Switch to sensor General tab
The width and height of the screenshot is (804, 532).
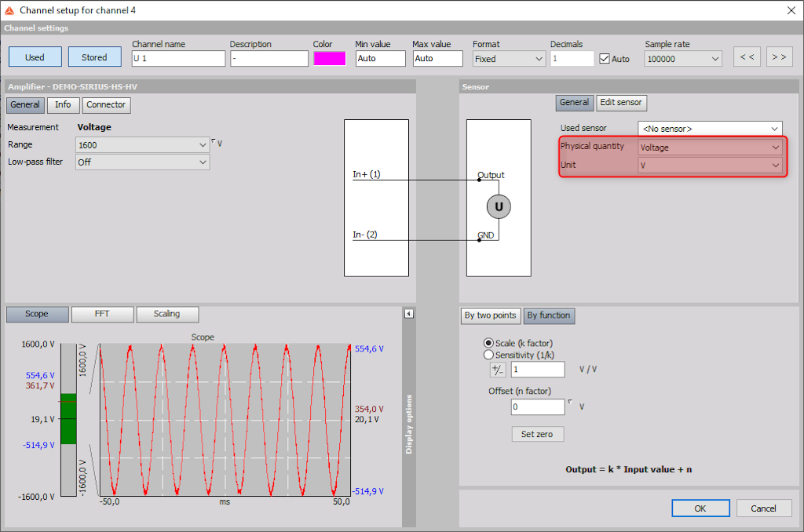(574, 103)
